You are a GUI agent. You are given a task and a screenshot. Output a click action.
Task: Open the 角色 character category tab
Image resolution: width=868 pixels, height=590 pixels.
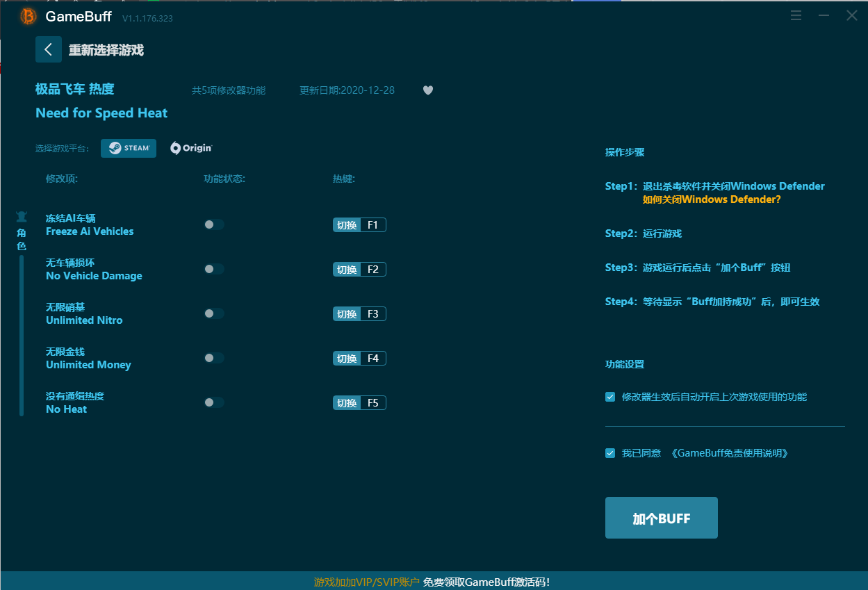[x=22, y=231]
